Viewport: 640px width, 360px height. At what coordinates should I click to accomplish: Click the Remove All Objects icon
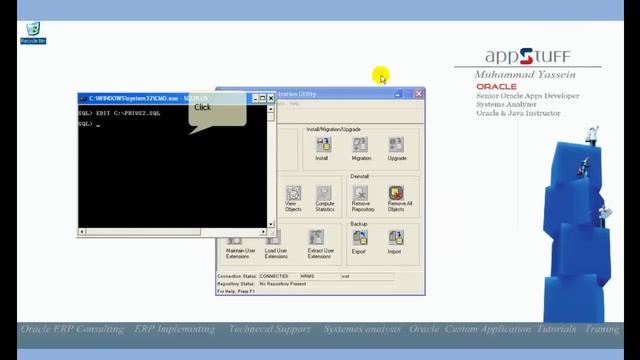396,193
